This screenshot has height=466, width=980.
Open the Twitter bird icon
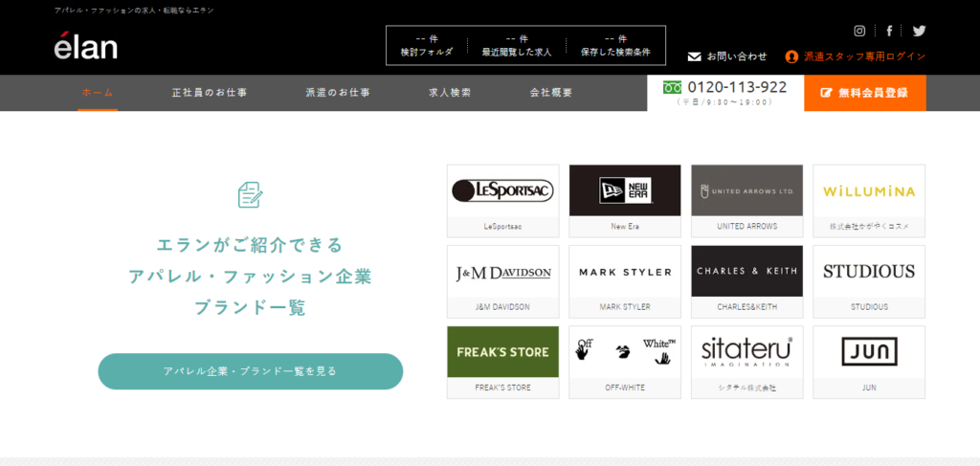[x=919, y=31]
